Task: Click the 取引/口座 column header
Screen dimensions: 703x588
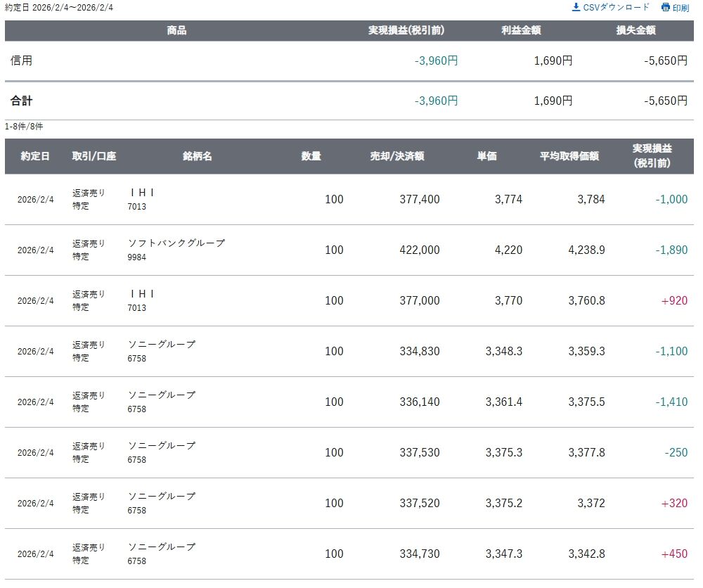Action: click(93, 156)
